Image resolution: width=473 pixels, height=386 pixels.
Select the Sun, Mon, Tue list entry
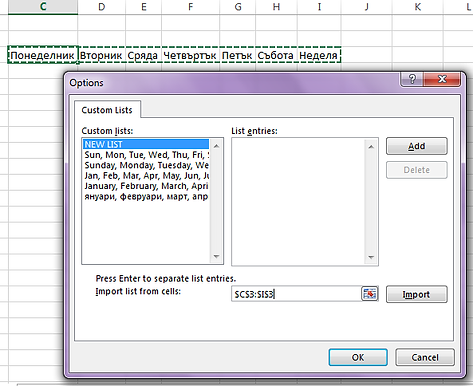pyautogui.click(x=146, y=155)
